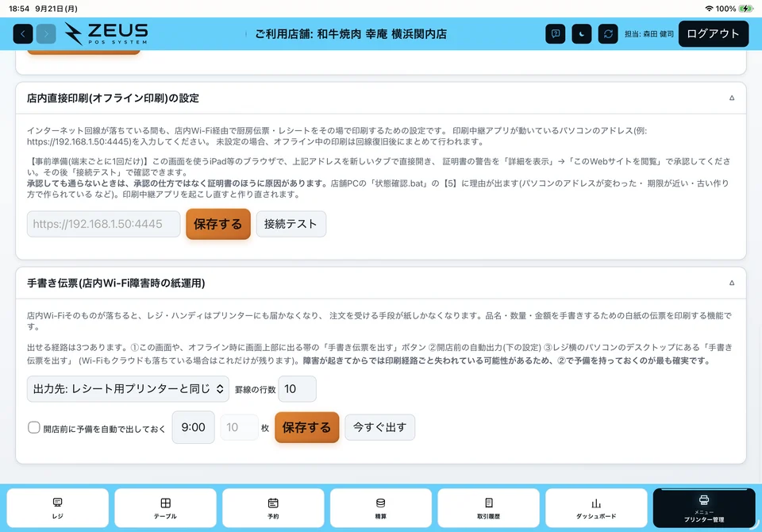Click the ZEUS POS System logo
This screenshot has width=762, height=532.
click(106, 33)
